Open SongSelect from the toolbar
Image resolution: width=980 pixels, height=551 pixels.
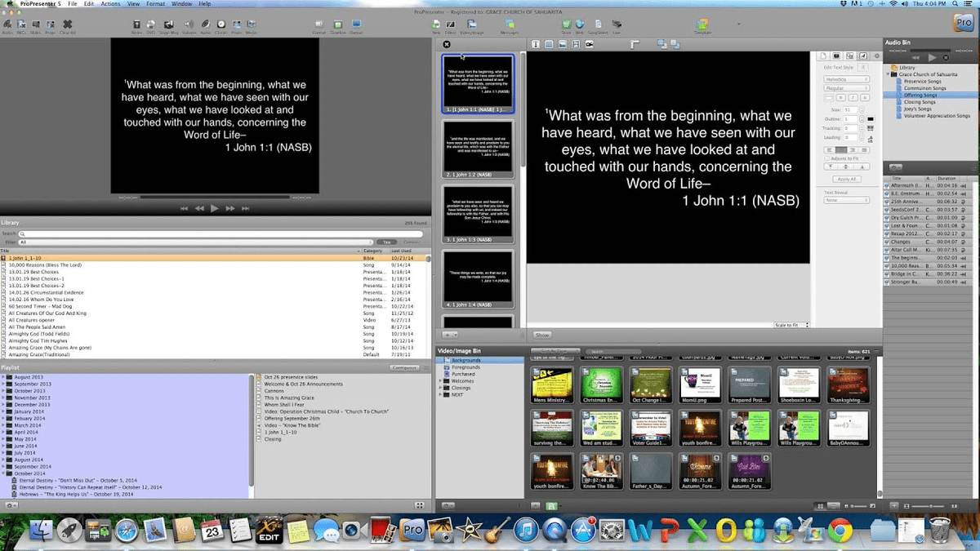pos(598,24)
